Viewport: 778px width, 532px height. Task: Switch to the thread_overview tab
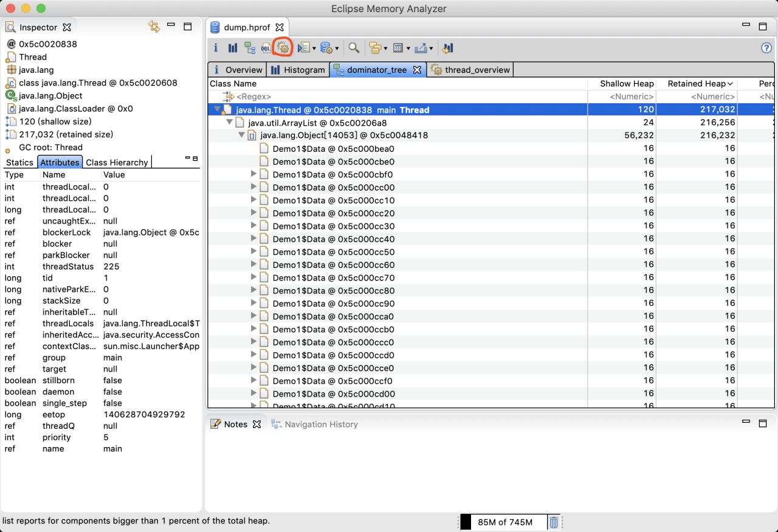[x=470, y=70]
